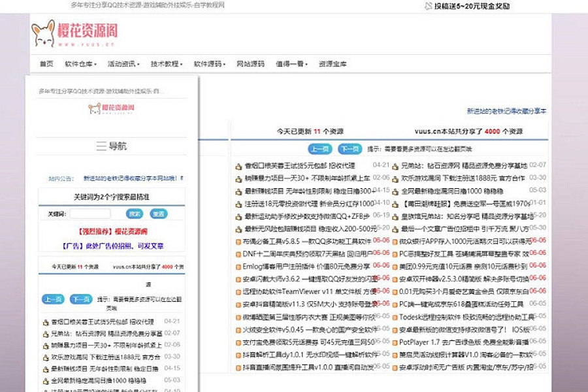Viewport: 588px width, 392px height.
Task: Open the red 【强烈推荐】樱花资源阁 link
Action: [x=112, y=231]
